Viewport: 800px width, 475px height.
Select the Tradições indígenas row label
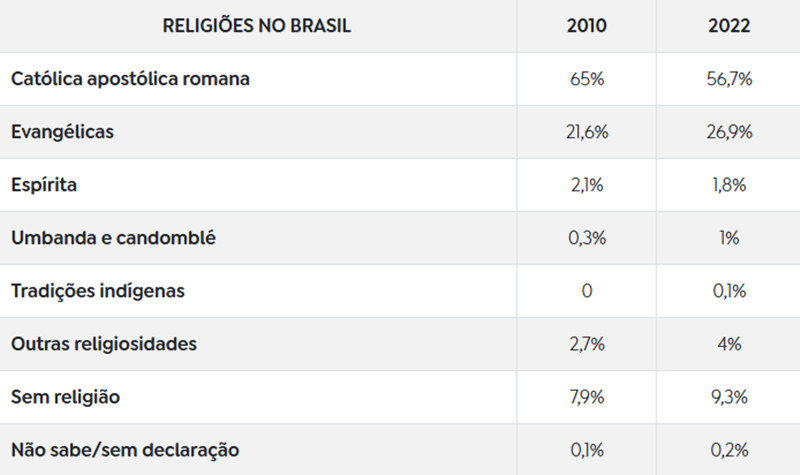coord(97,291)
